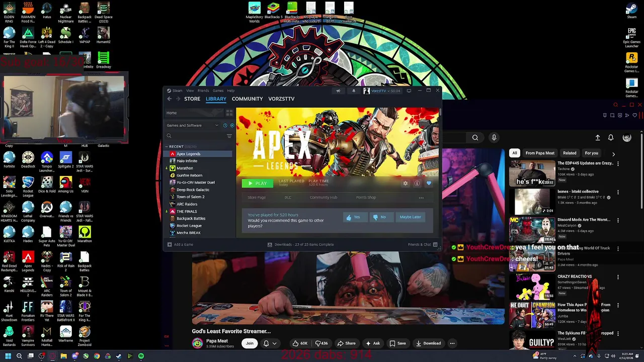Viewport: 644px width, 362px height.
Task: Open Friends & Chat in Steam
Action: 422,245
